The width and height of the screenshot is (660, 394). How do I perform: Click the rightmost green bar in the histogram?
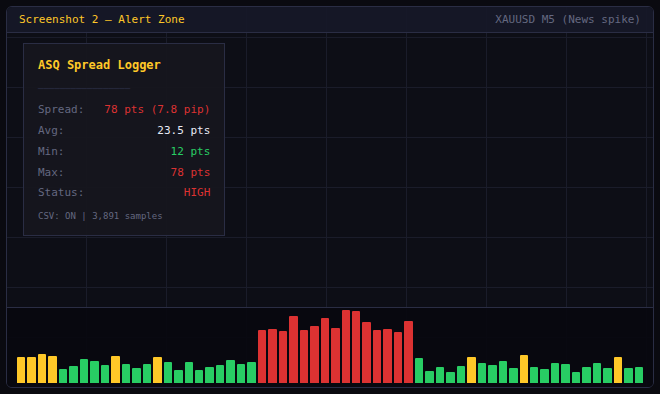pos(639,375)
